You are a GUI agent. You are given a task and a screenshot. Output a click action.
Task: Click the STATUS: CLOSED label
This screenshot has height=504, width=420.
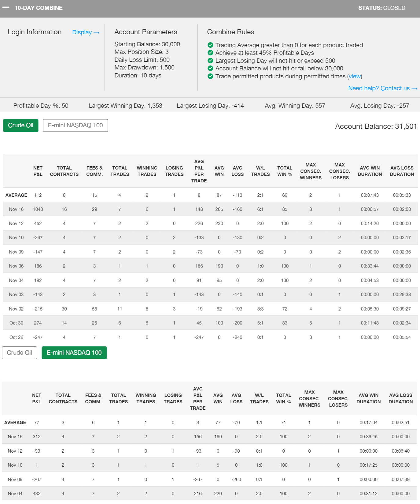[x=382, y=8]
